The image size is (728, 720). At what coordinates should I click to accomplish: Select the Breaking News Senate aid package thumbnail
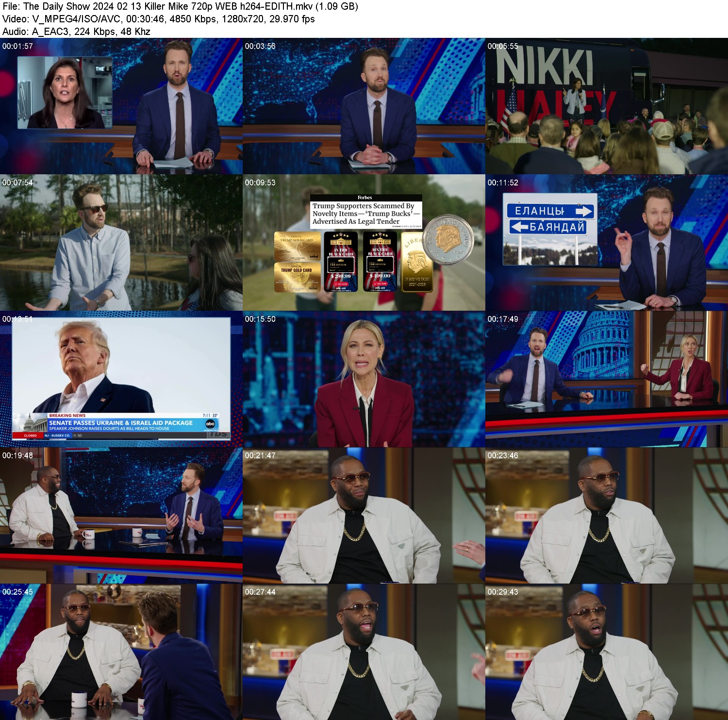(121, 379)
